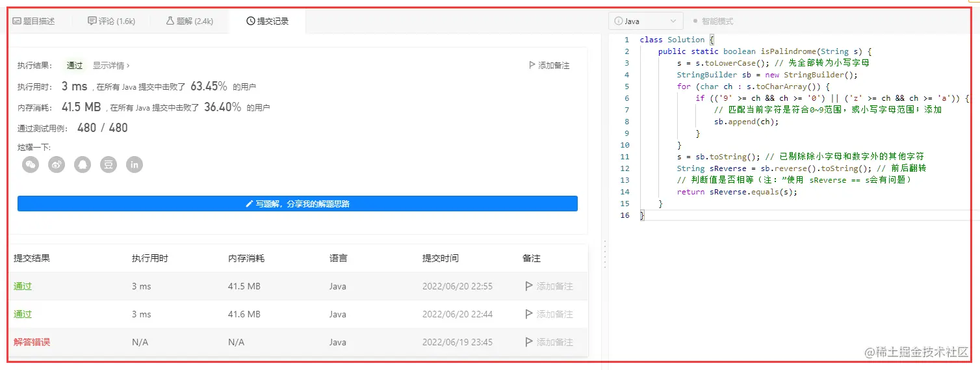Add a note to the 2022/06/20 22:55 submission
The height and width of the screenshot is (370, 980).
pos(549,286)
